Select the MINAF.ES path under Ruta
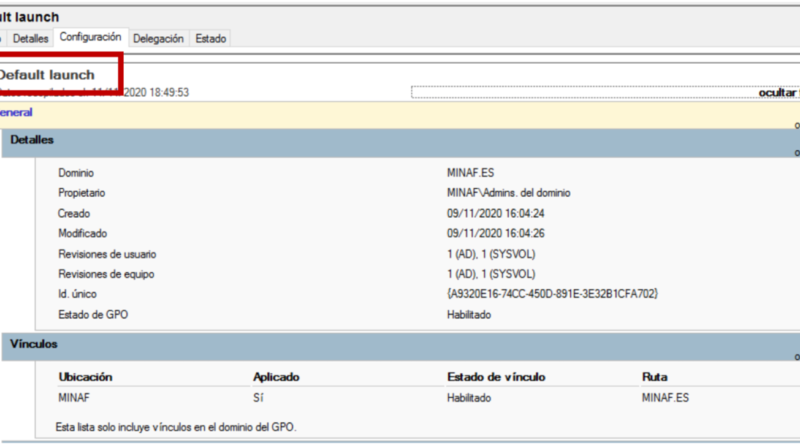 (x=665, y=398)
